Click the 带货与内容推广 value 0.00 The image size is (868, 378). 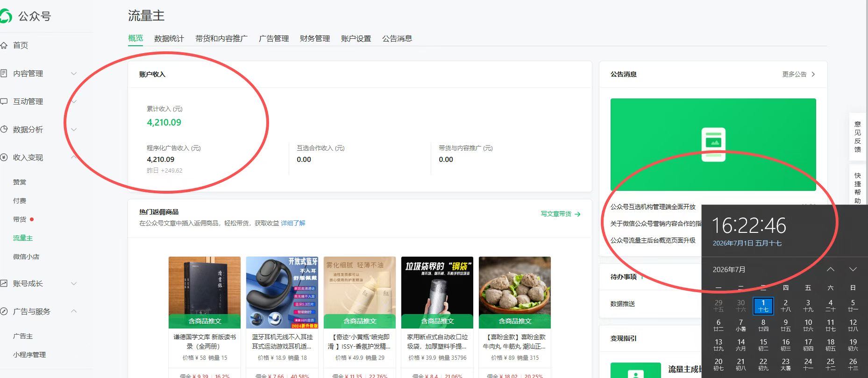446,160
